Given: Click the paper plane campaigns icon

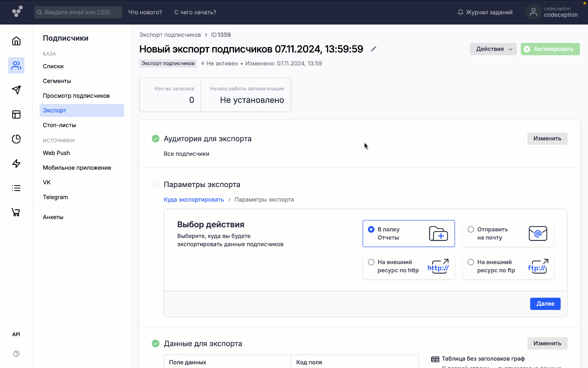Looking at the screenshot, I should [16, 90].
